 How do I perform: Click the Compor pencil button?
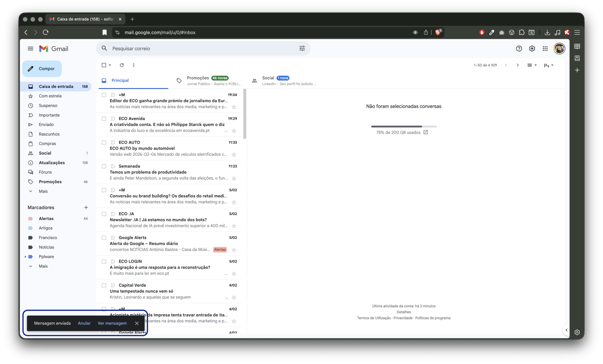42,69
